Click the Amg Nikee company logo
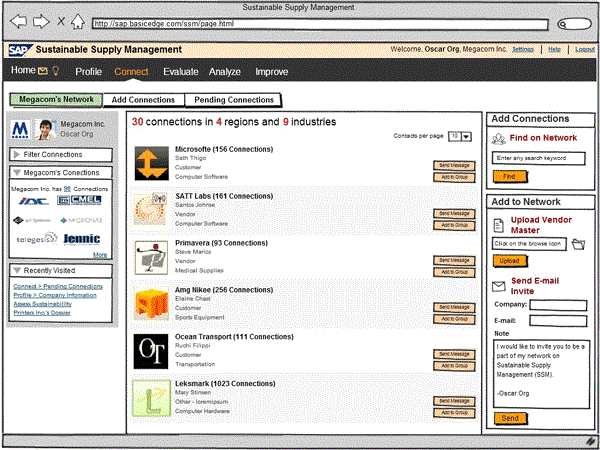The height and width of the screenshot is (450, 600). (x=152, y=304)
